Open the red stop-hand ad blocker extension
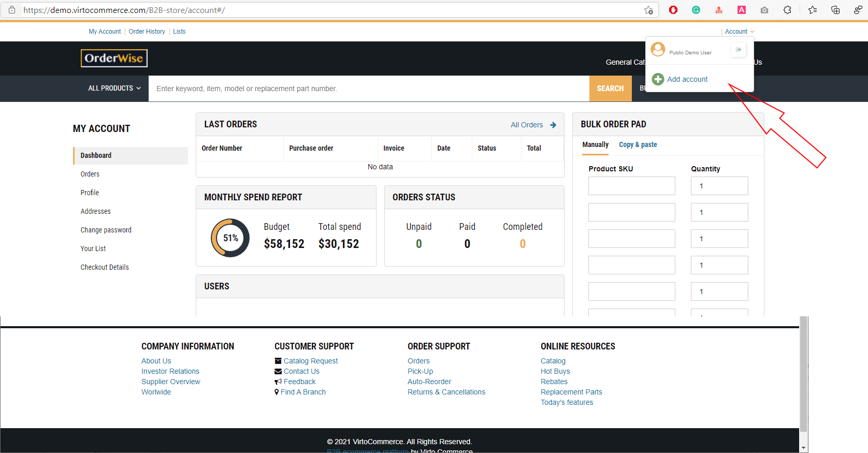Image resolution: width=868 pixels, height=453 pixels. point(673,10)
